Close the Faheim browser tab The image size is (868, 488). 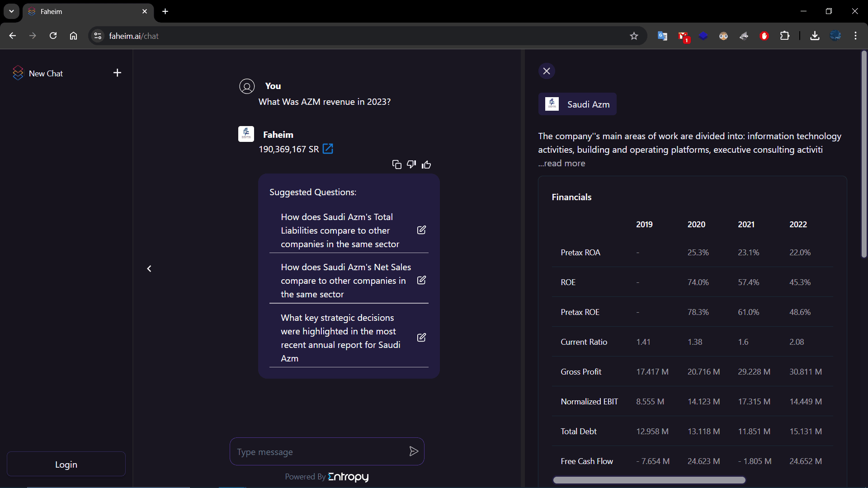tap(145, 11)
